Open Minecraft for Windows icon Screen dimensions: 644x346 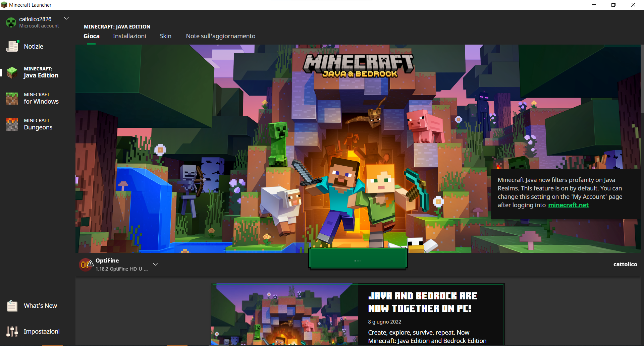12,98
